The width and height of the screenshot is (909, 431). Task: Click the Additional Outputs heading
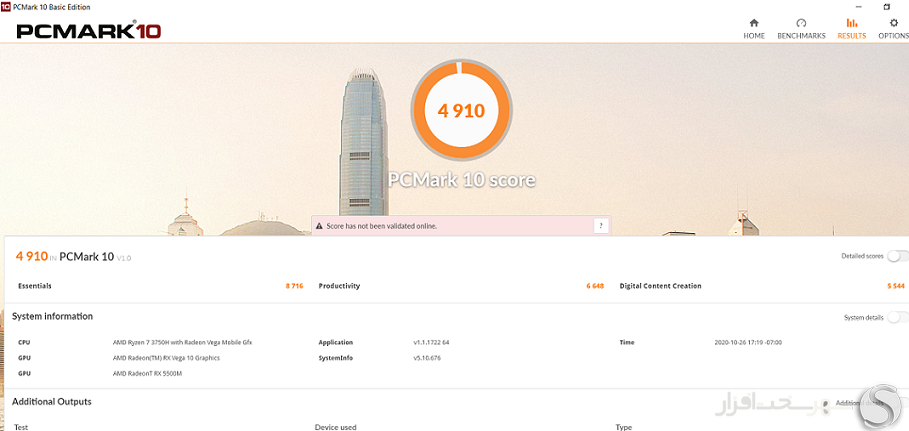tap(52, 401)
